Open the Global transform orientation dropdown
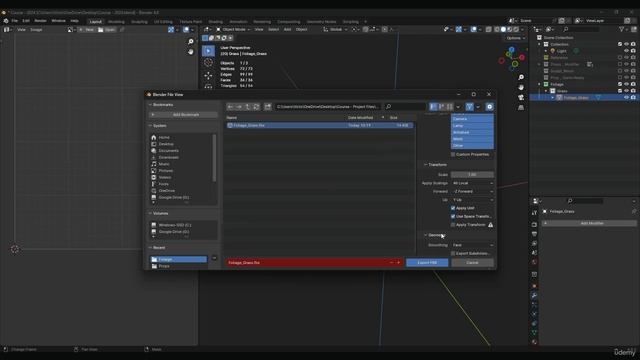The height and width of the screenshot is (360, 640). (335, 29)
